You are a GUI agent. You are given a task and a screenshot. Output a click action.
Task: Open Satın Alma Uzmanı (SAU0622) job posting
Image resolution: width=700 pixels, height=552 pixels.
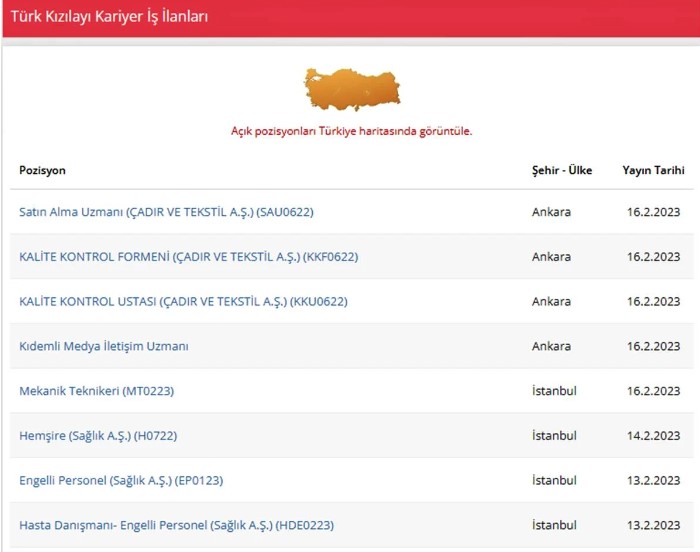(x=166, y=212)
